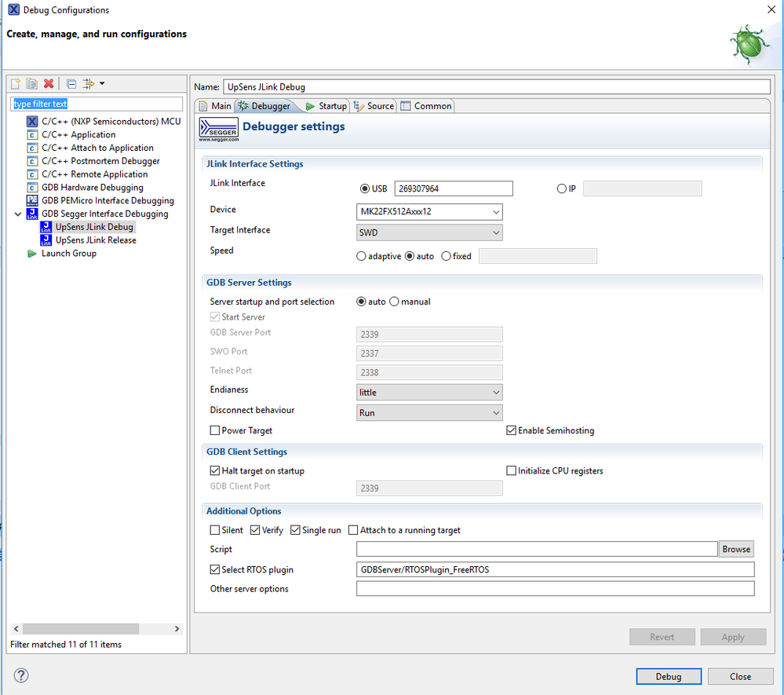Click the Launch Group icon

click(x=32, y=254)
